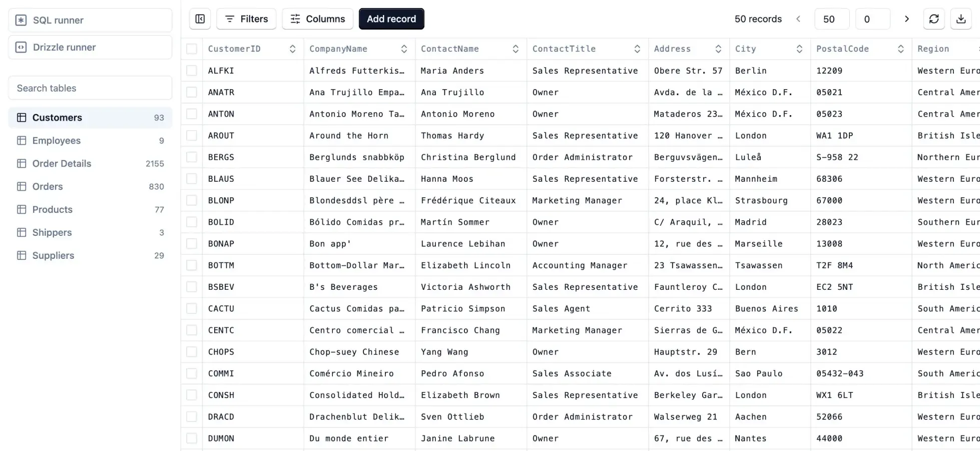Collapse the sidebar panel icon
The image size is (980, 451).
[x=200, y=19]
